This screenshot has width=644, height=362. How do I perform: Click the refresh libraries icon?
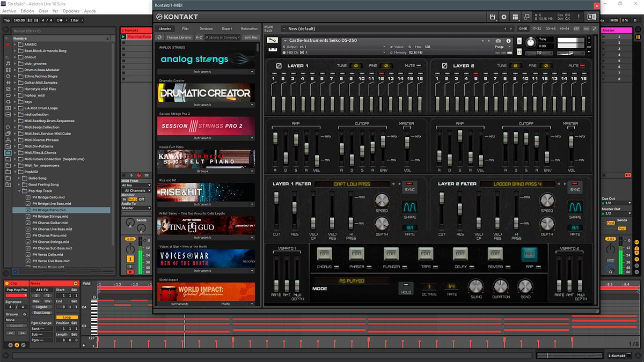click(x=159, y=38)
